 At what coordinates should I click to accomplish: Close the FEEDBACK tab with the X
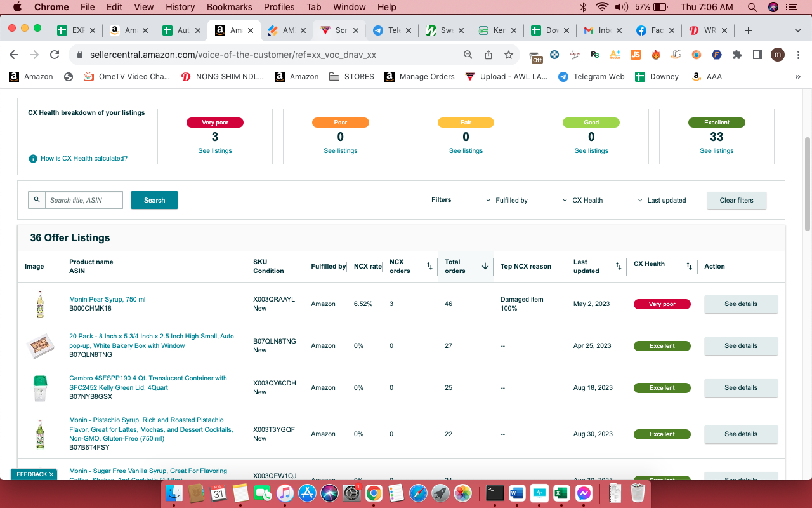(51, 474)
